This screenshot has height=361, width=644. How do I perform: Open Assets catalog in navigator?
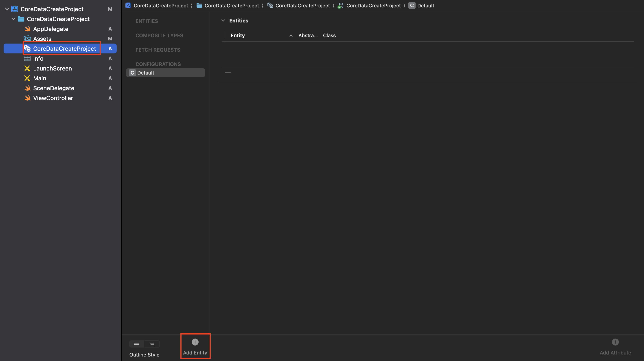point(42,39)
